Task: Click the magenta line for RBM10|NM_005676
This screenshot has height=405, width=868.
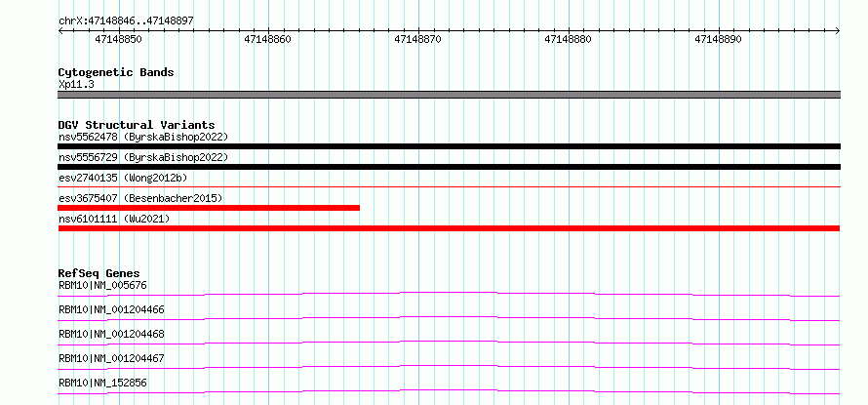Action: pyautogui.click(x=449, y=294)
